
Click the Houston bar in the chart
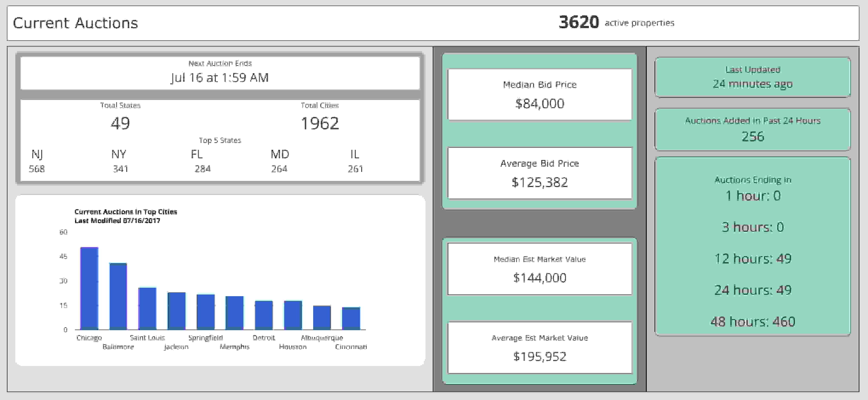[293, 315]
